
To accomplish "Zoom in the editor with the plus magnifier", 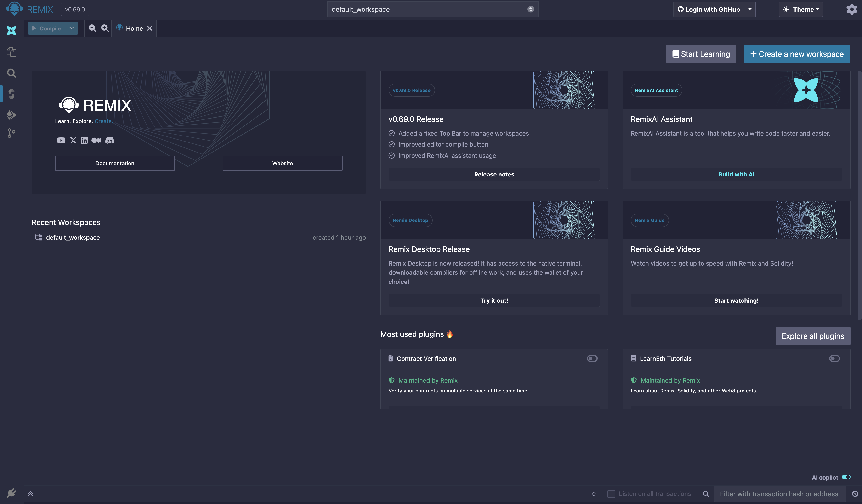I will pyautogui.click(x=105, y=28).
